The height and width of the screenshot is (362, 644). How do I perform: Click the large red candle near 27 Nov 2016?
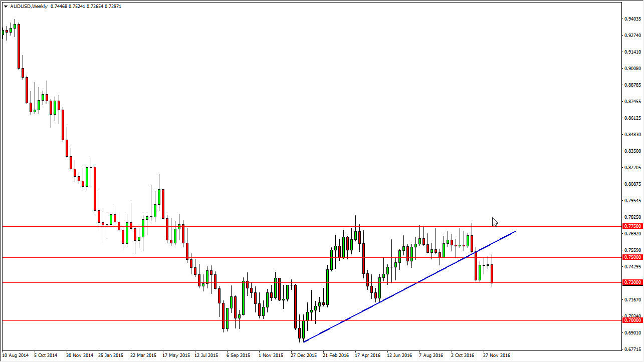(x=491, y=274)
